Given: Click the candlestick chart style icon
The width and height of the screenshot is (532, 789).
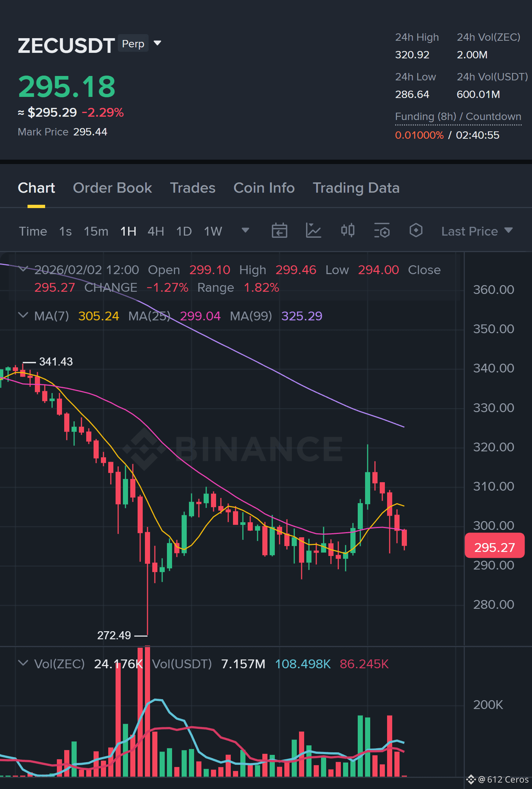Looking at the screenshot, I should 348,230.
